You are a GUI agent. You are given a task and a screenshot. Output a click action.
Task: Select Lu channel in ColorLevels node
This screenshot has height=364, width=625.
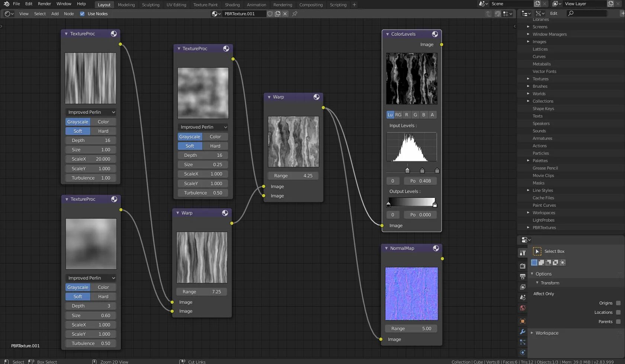click(390, 115)
